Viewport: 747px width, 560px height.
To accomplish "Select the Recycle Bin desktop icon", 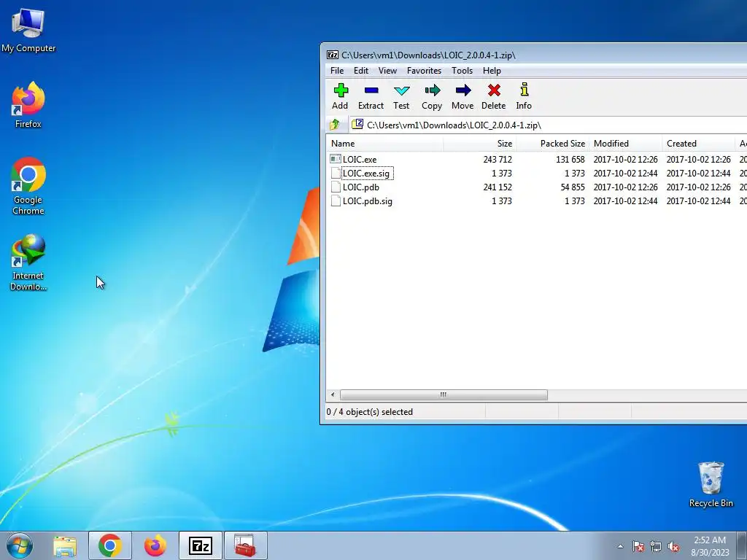I will point(711,484).
